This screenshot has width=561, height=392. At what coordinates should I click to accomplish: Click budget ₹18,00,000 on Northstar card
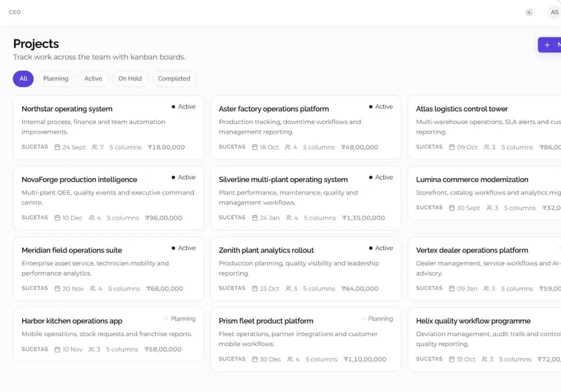[x=166, y=147]
